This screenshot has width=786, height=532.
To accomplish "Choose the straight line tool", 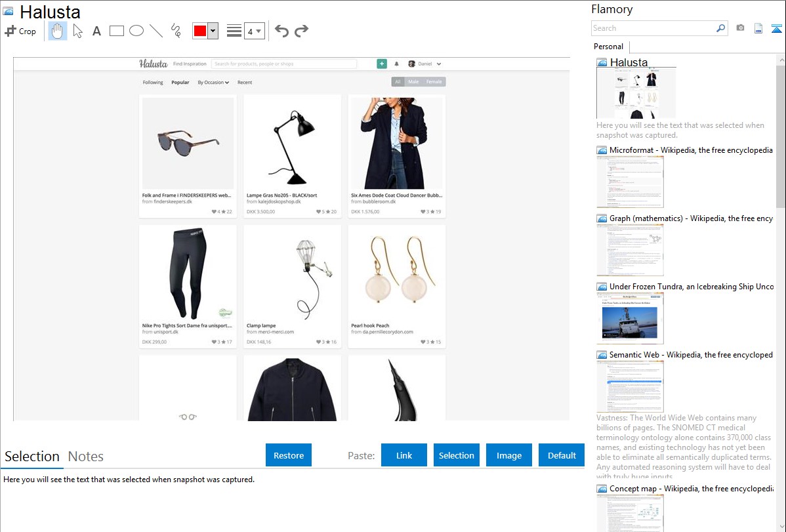I will (156, 31).
